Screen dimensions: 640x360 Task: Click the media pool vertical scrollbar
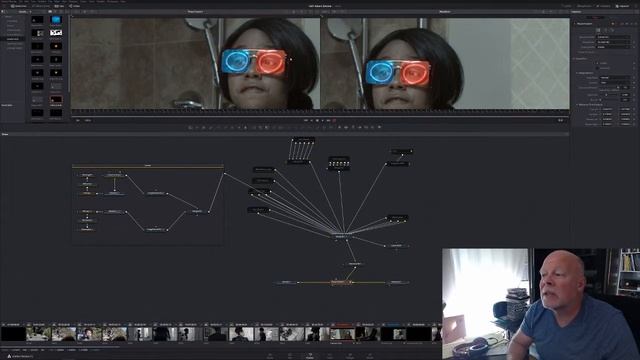tap(68, 53)
